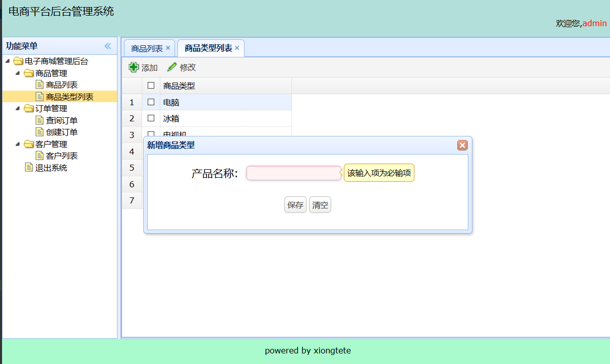The width and height of the screenshot is (610, 364).
Task: Click the document icon beside 商品列表
Action: point(39,85)
